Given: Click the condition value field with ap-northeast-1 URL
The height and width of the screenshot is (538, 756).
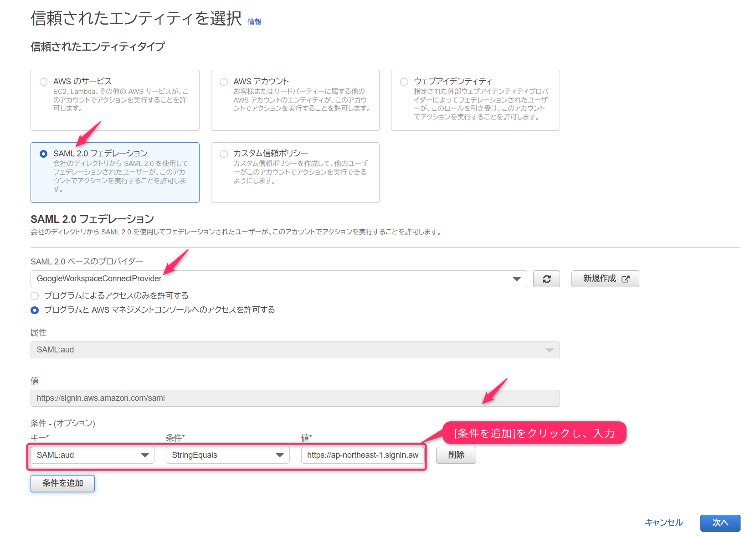Looking at the screenshot, I should tap(363, 455).
